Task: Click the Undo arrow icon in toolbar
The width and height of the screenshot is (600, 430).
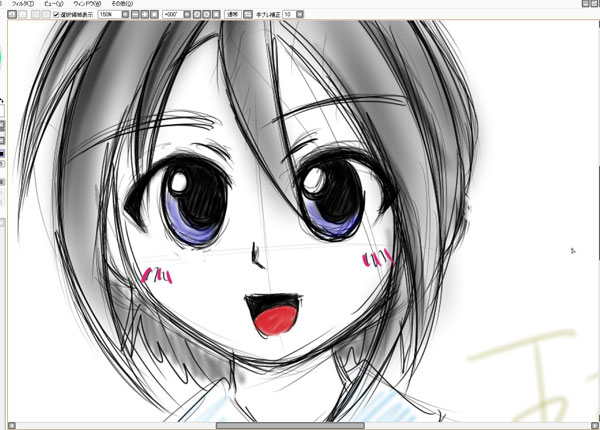Action: click(x=12, y=15)
